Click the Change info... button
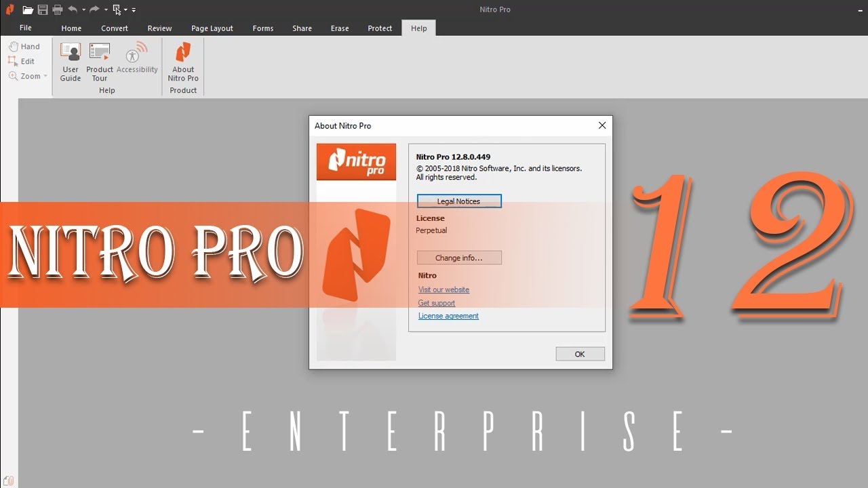 (x=459, y=258)
